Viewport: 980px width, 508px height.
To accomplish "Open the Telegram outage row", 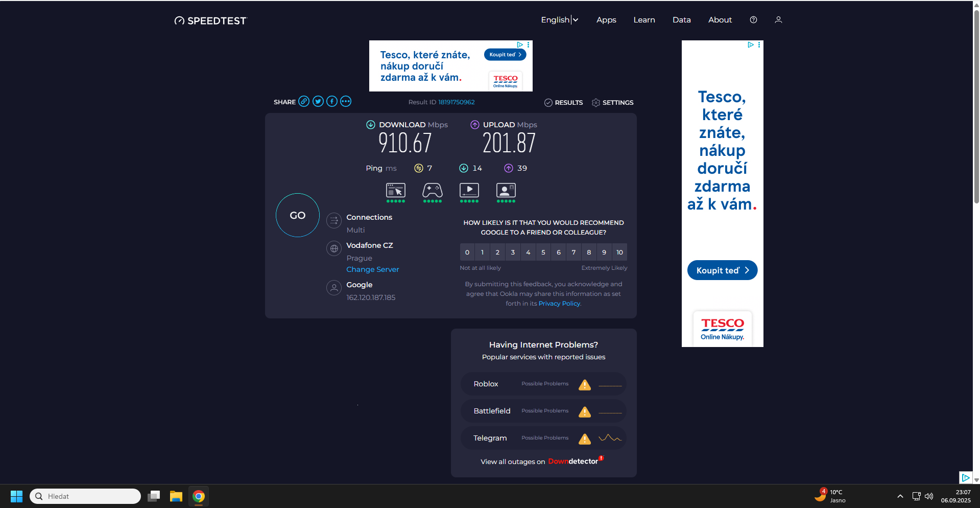I will (x=543, y=438).
